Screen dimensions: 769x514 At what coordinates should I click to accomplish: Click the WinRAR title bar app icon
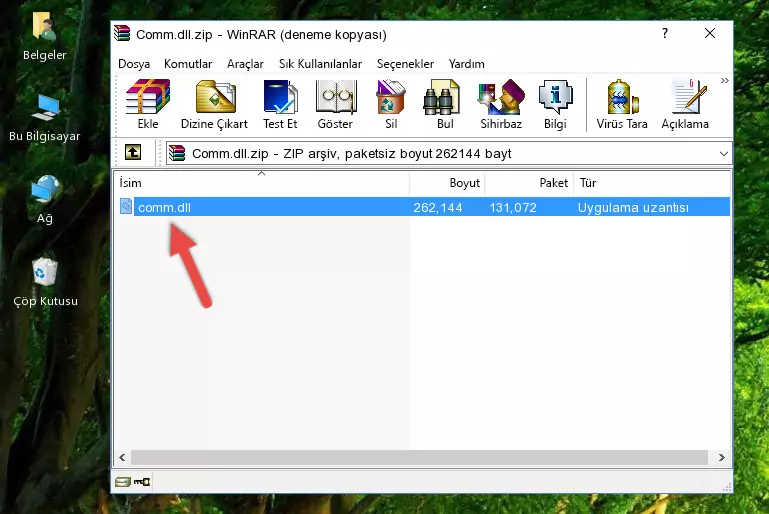click(122, 33)
